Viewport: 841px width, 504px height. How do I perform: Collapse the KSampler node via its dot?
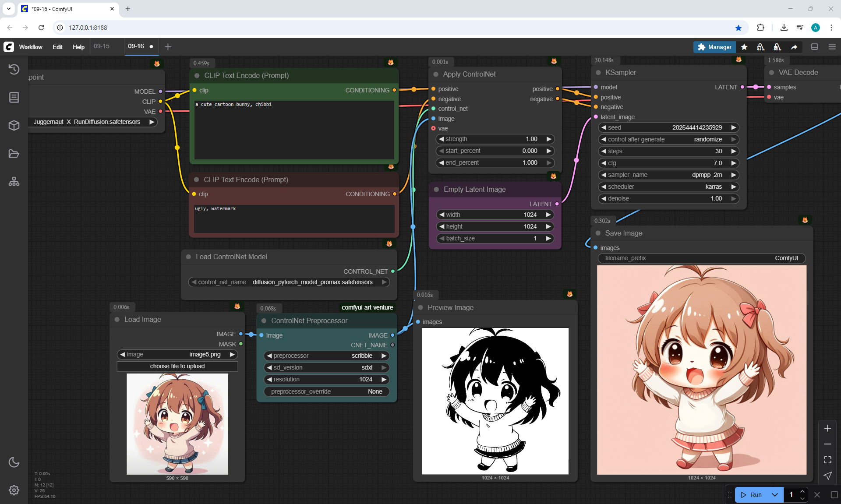pyautogui.click(x=598, y=73)
